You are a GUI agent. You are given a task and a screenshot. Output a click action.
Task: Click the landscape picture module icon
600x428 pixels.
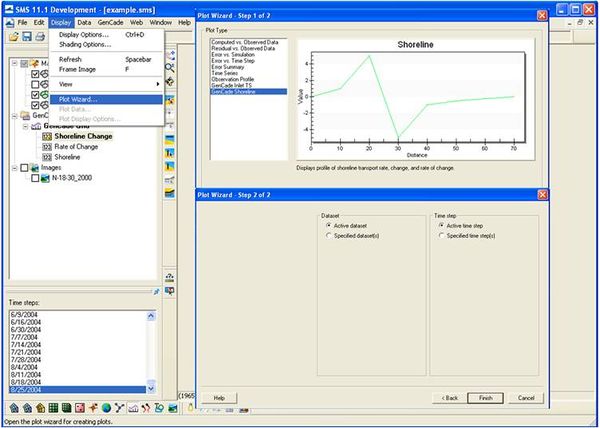coord(173,408)
